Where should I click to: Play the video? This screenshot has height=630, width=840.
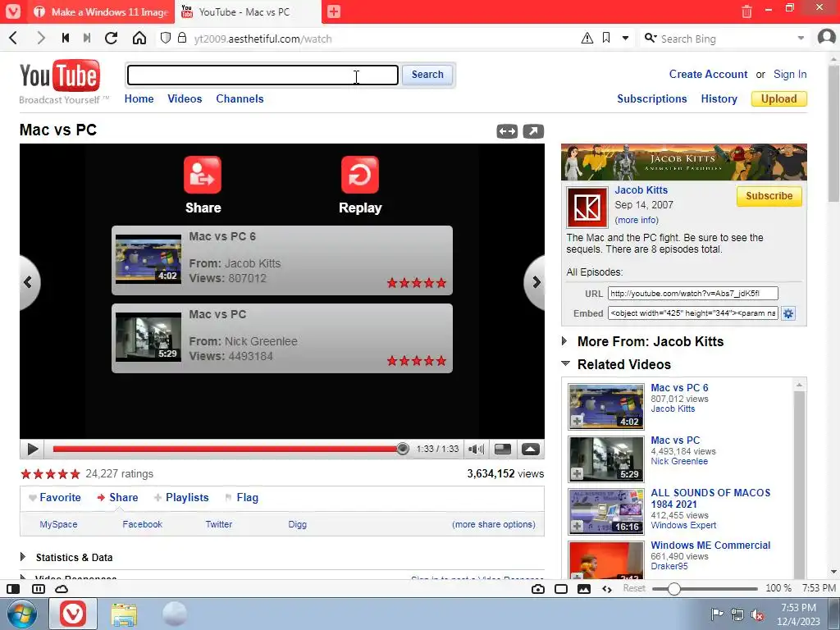point(32,449)
